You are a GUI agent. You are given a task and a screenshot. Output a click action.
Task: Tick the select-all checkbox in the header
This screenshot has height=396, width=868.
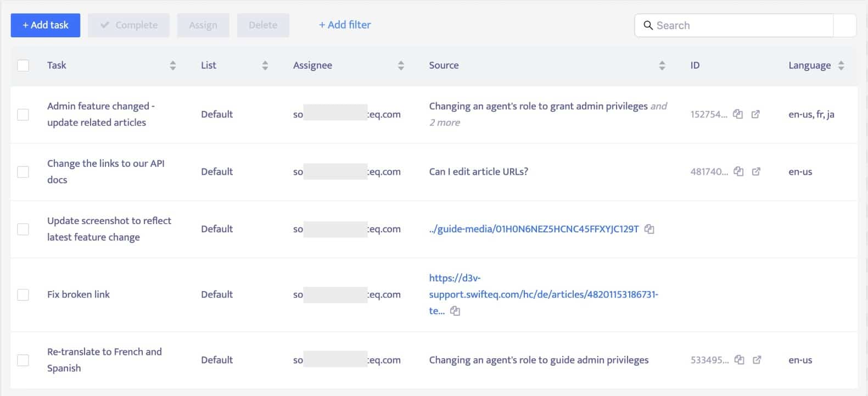23,65
